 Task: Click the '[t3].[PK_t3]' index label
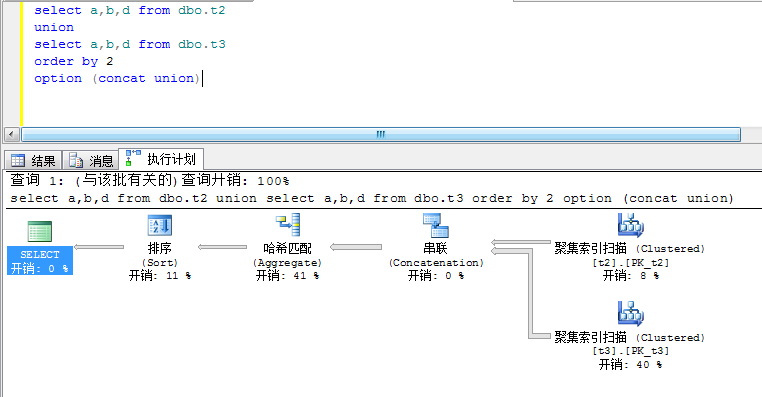pyautogui.click(x=630, y=351)
